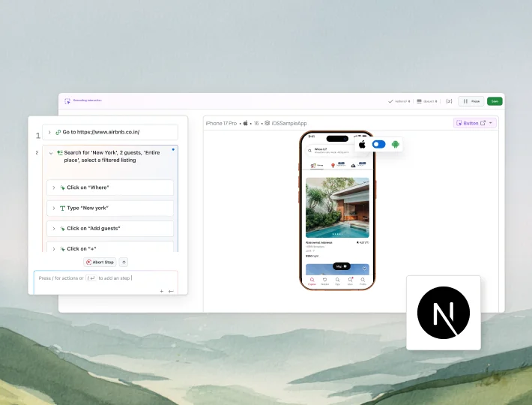Tap the Inbox tab with red dot
Image resolution: width=532 pixels, height=405 pixels.
click(x=350, y=281)
